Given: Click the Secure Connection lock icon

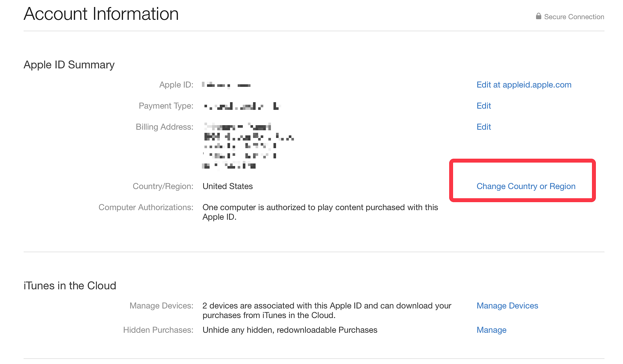Looking at the screenshot, I should click(538, 16).
